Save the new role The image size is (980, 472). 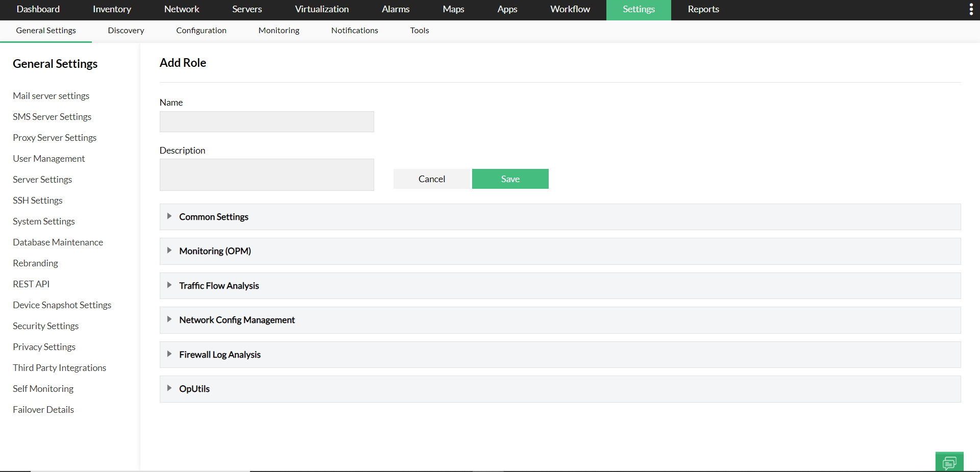[x=510, y=179]
